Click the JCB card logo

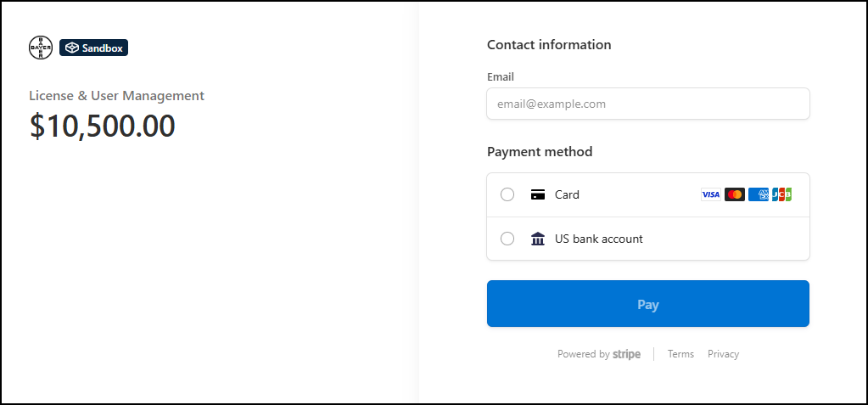781,194
